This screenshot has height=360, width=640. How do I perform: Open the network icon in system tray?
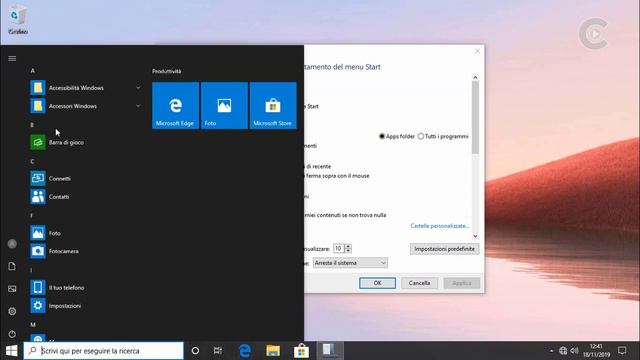[563, 351]
